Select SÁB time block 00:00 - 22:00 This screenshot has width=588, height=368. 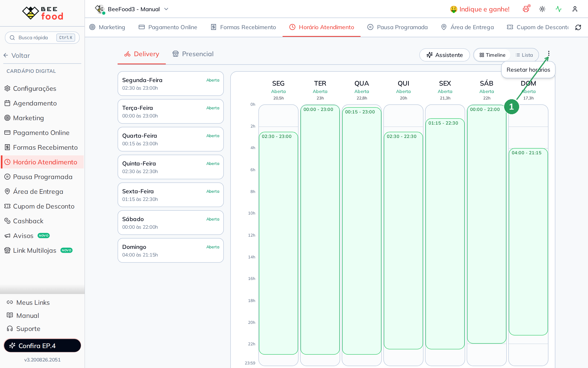[487, 224]
